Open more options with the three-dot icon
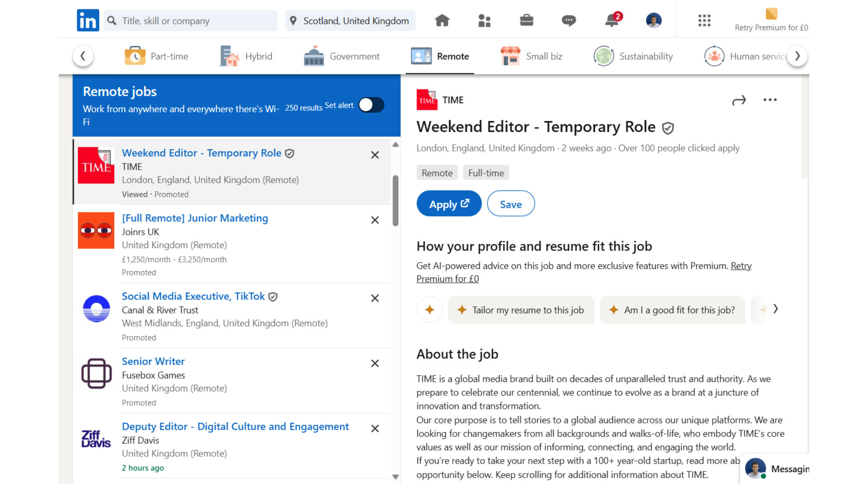 point(770,99)
